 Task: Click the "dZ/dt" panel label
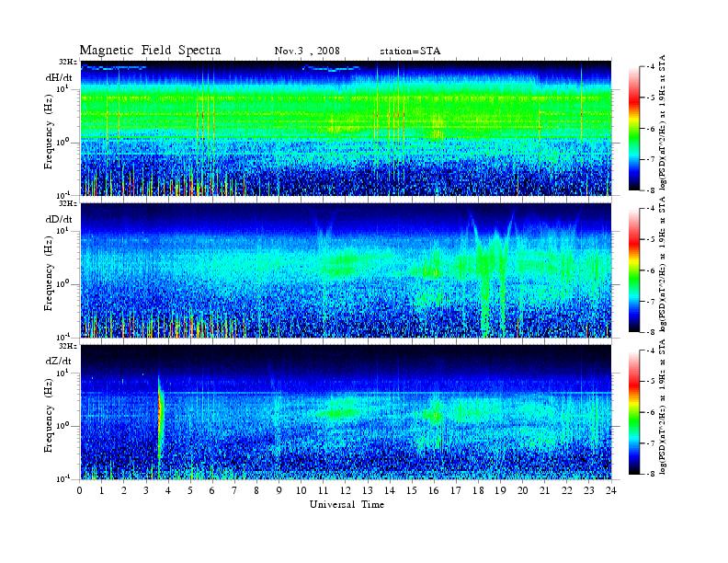click(59, 361)
